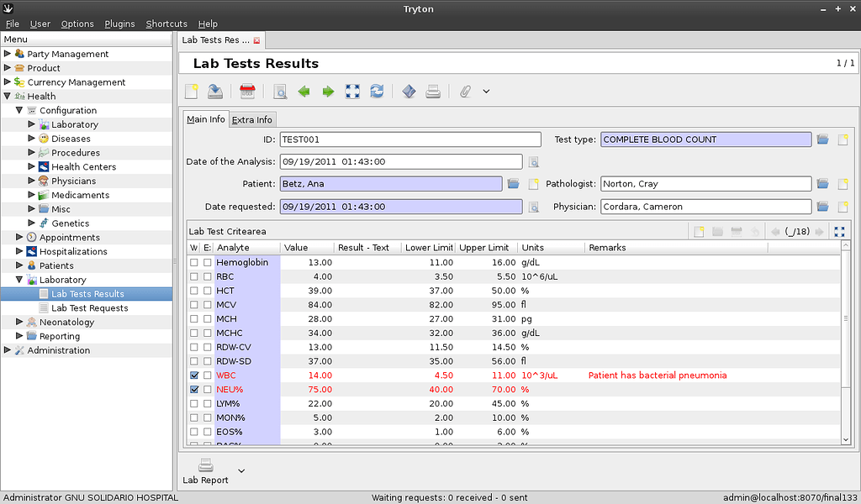Screen dimensions: 861x504
Task: Click the ID input field
Action: (x=410, y=139)
